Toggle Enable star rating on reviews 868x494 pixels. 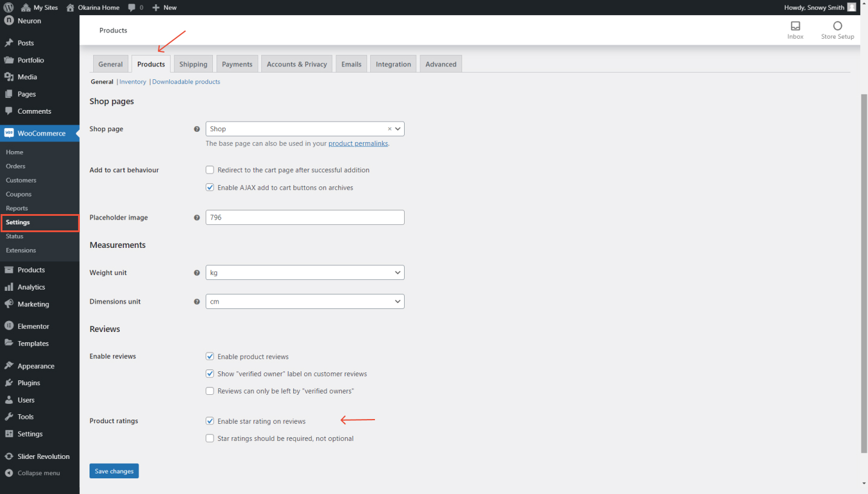click(210, 421)
